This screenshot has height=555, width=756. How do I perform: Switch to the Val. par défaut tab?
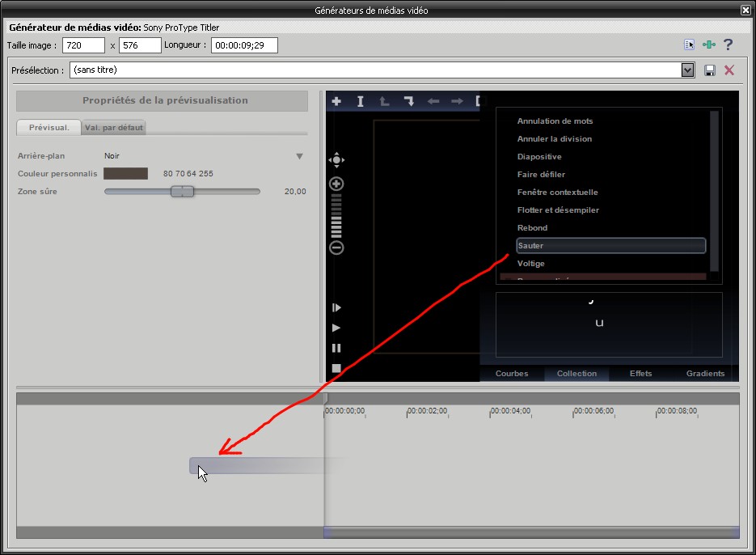tap(114, 128)
